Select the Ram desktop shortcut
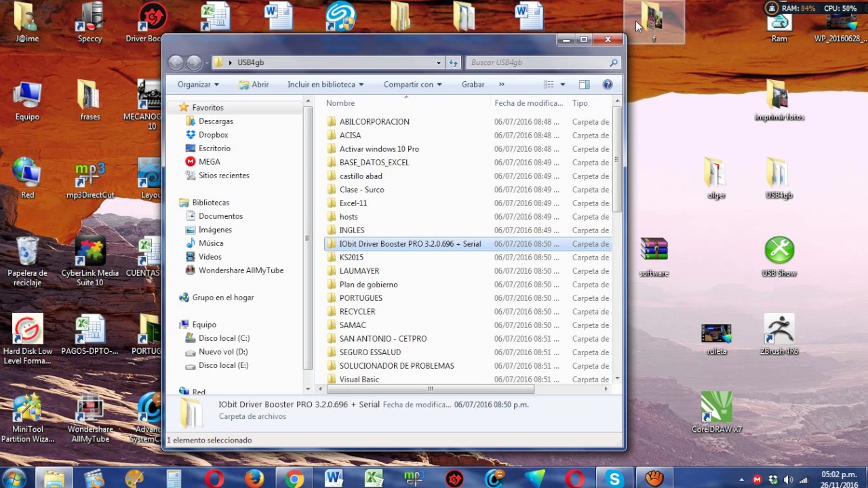Screen dimensions: 868x488 click(x=780, y=27)
